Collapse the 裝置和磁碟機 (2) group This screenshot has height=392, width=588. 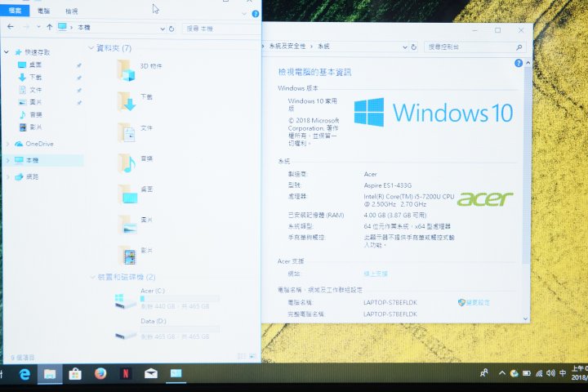point(92,277)
